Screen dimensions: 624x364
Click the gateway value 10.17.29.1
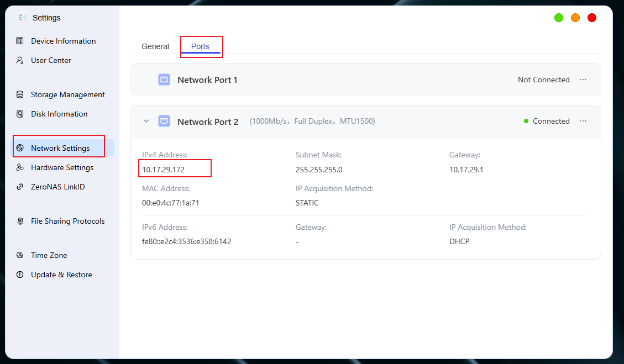click(466, 170)
